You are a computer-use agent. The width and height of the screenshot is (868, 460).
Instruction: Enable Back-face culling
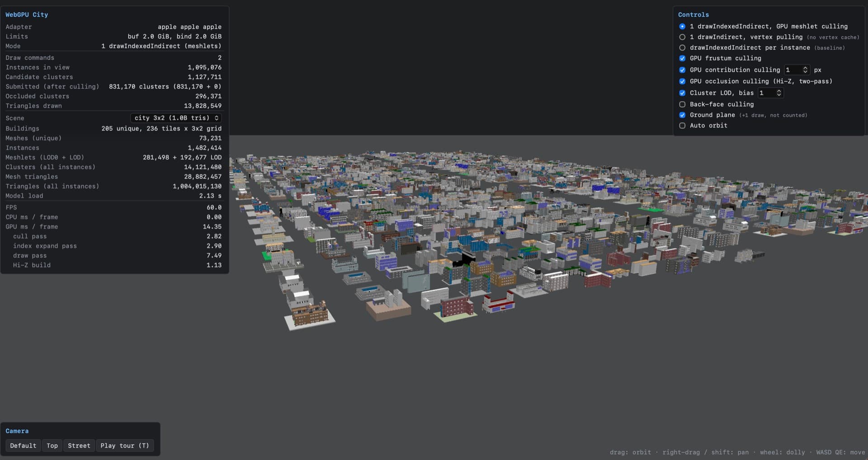tap(682, 104)
